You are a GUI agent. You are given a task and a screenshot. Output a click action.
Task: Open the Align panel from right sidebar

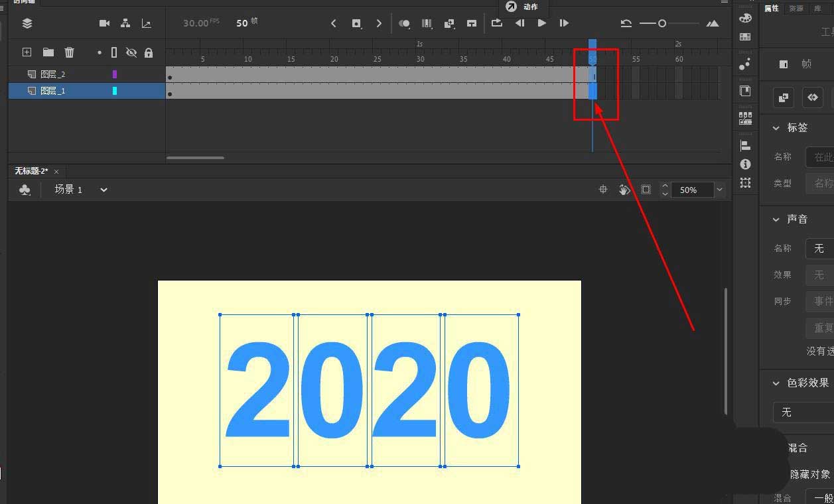[744, 145]
